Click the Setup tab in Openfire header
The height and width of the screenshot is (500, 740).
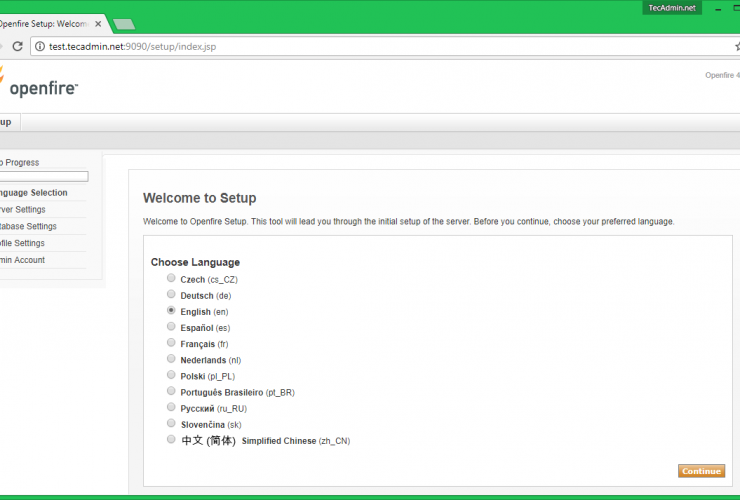(x=6, y=122)
